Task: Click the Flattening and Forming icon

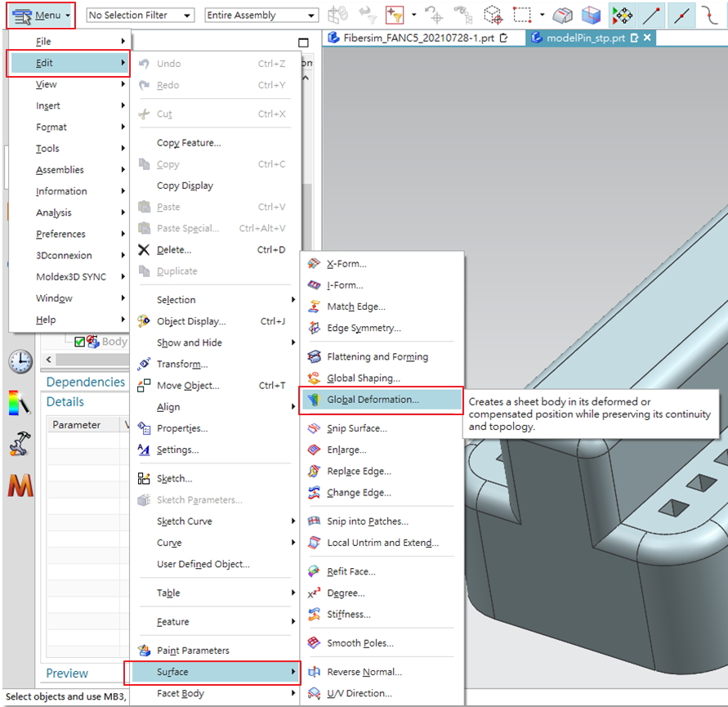Action: pos(314,356)
